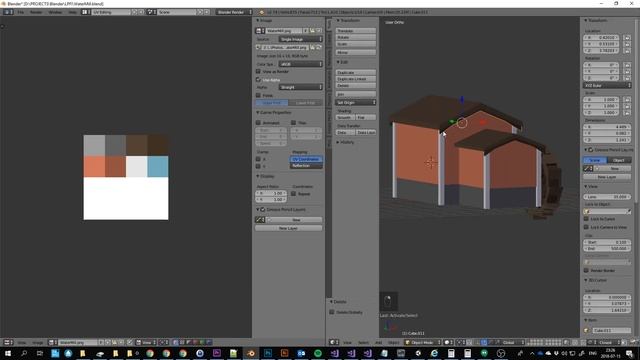
Task: Enable Lock Camera to View checkbox
Action: tap(586, 227)
